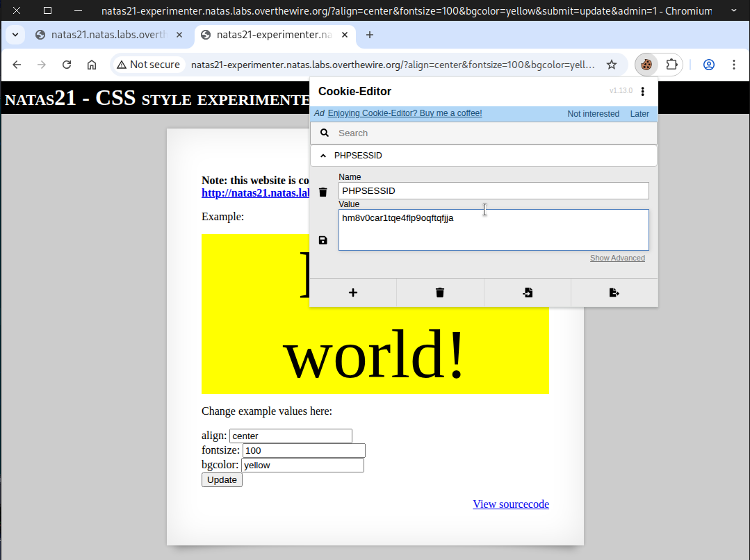
Task: Open the tab search dropdown arrow
Action: coord(15,35)
